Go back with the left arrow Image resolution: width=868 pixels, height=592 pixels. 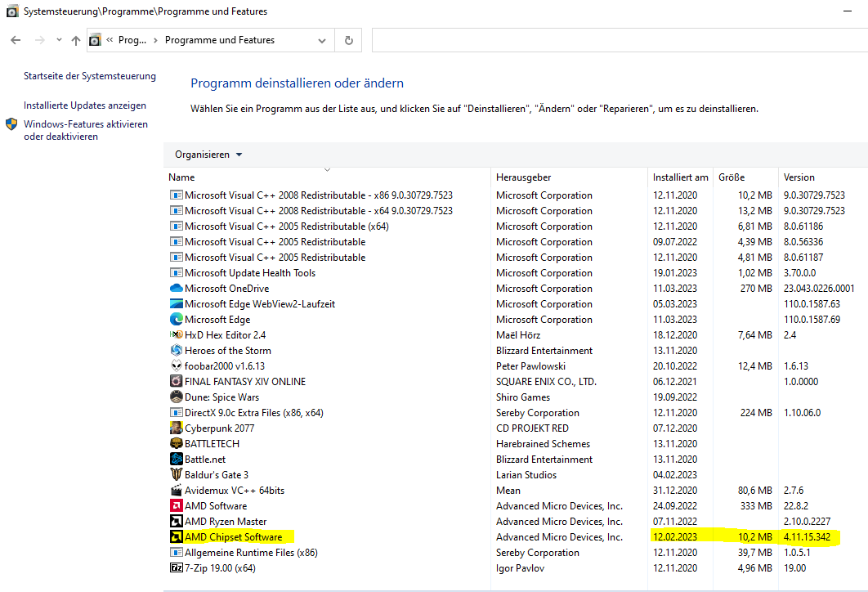(x=16, y=40)
